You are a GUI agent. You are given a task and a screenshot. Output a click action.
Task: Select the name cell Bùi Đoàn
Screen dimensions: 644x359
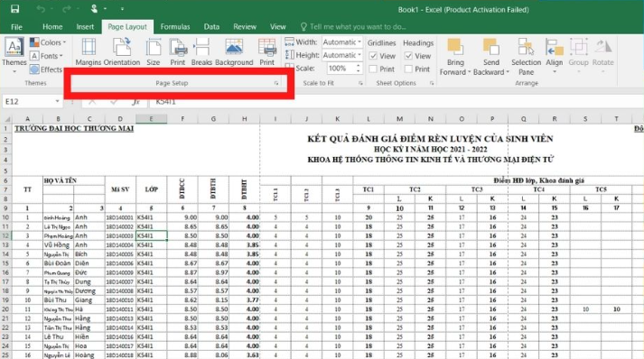59,263
